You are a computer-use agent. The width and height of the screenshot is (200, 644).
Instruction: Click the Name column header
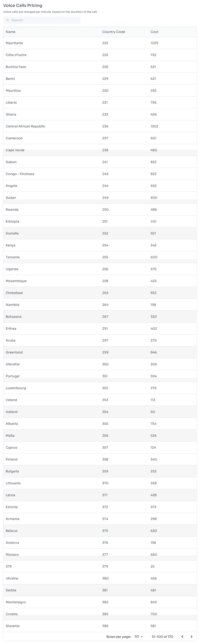coord(11,32)
